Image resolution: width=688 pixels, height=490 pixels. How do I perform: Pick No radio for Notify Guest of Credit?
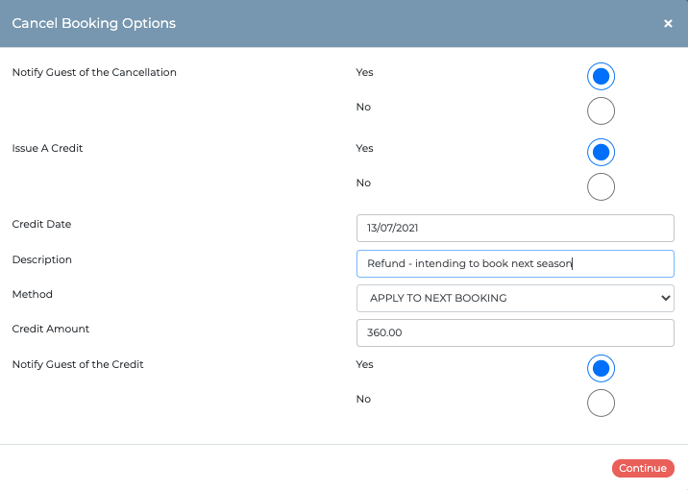601,403
